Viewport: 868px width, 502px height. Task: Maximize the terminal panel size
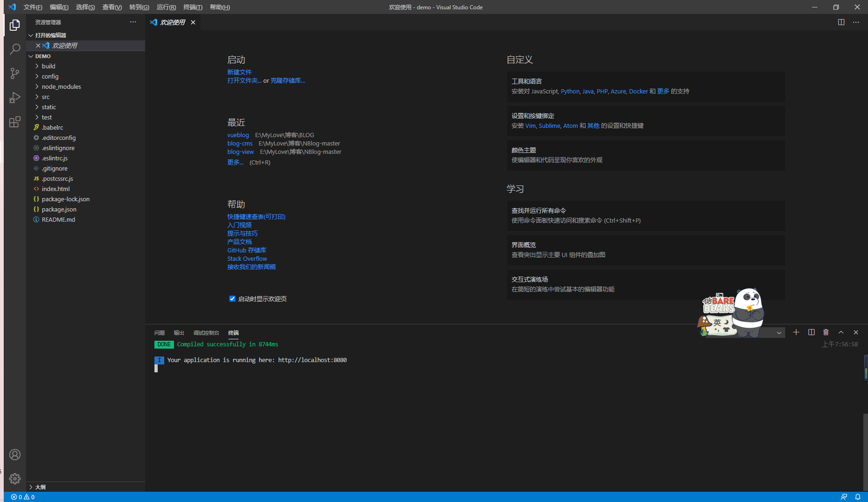pyautogui.click(x=841, y=332)
